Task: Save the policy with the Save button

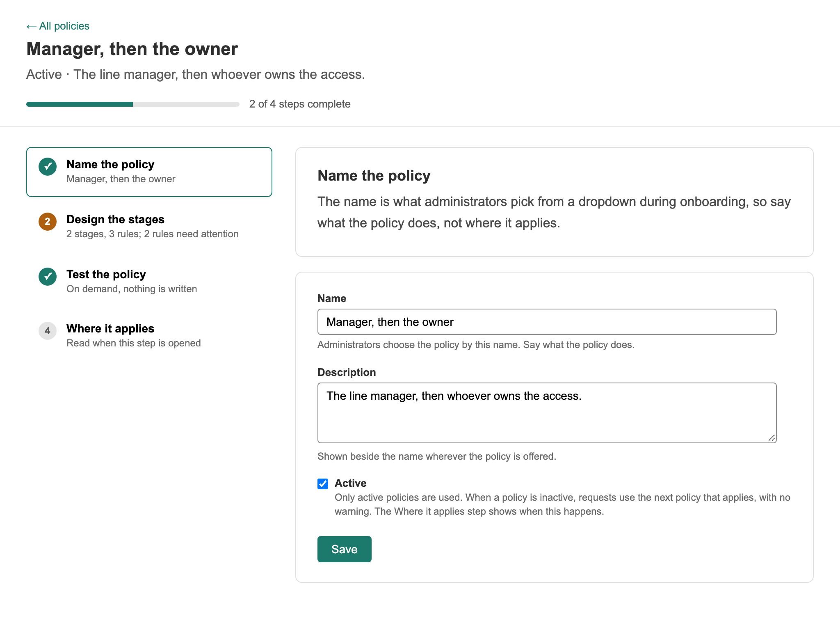Action: point(345,549)
